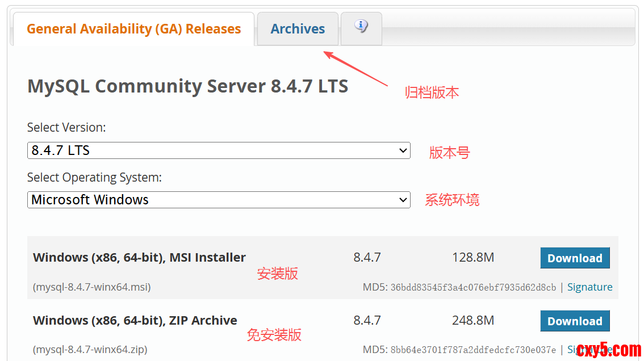The width and height of the screenshot is (644, 361).
Task: Open the Microsoft Windows operating system dropdown
Action: (x=218, y=200)
